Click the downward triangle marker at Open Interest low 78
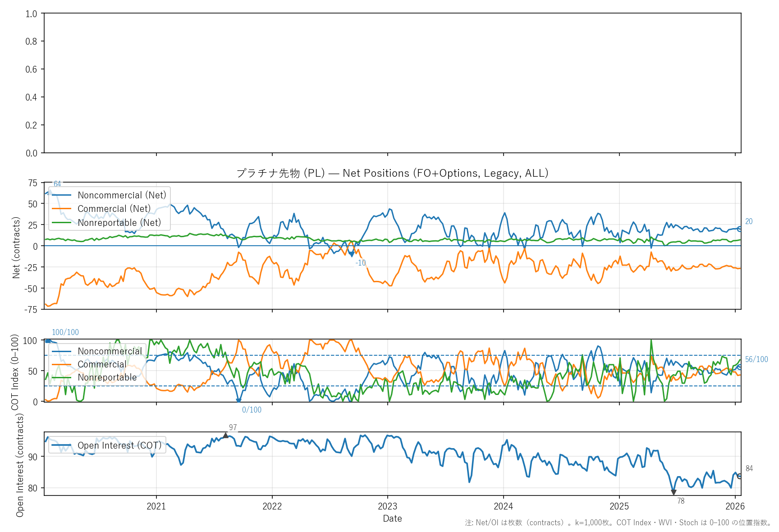The height and width of the screenshot is (532, 779). point(674,492)
